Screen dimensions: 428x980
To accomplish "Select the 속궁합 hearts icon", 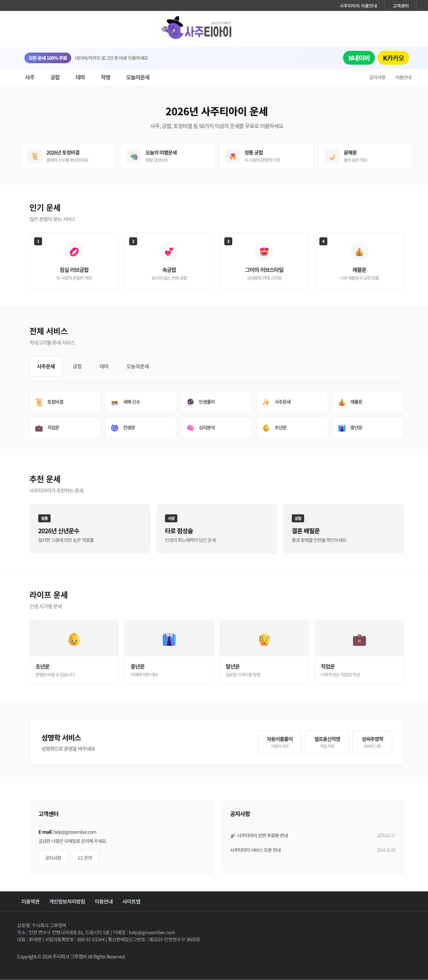I will 169,251.
